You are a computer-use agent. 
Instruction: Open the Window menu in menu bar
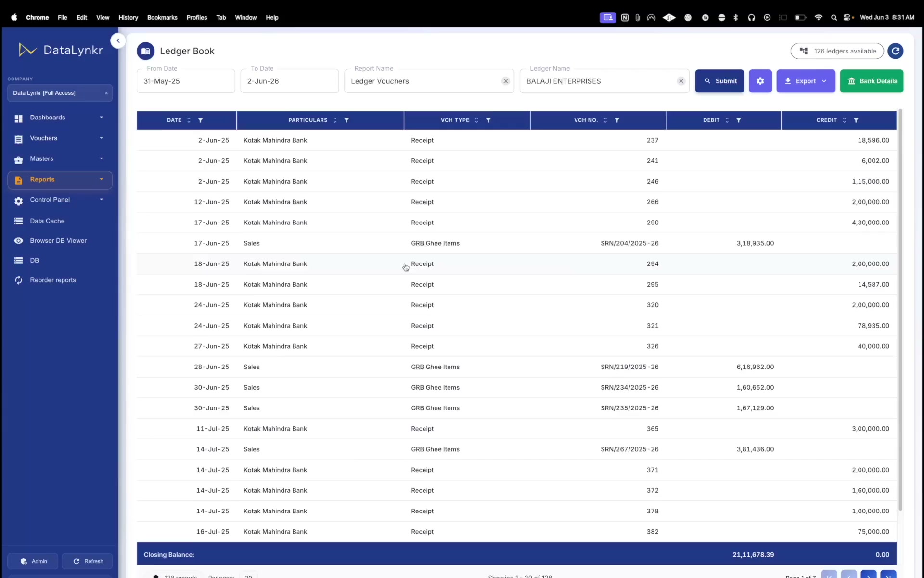tap(245, 18)
